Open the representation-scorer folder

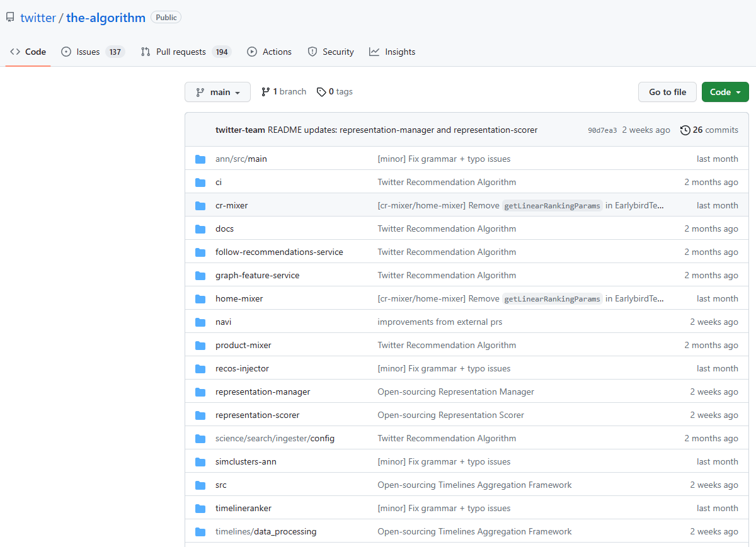tap(257, 415)
